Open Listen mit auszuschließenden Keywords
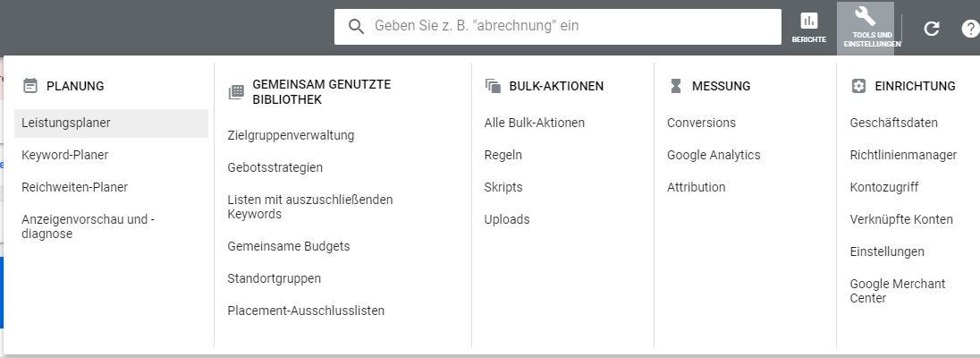The width and height of the screenshot is (980, 358). pyautogui.click(x=310, y=207)
